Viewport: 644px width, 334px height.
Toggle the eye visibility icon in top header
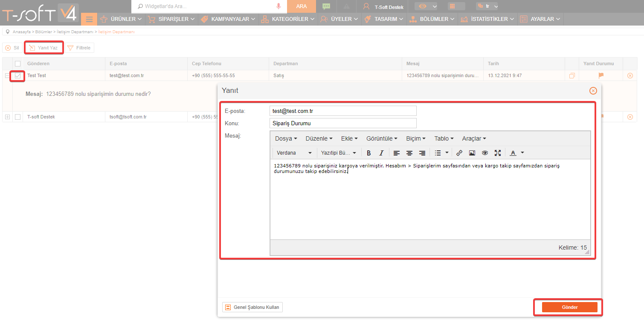click(422, 6)
